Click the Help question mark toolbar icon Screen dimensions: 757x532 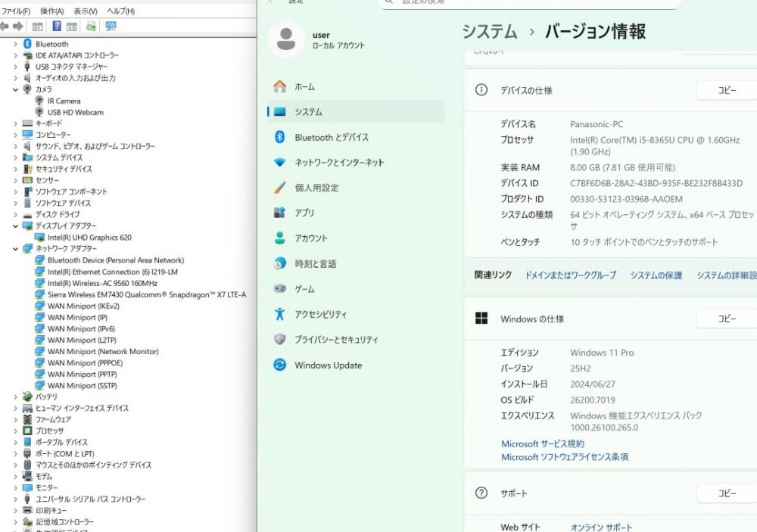[57, 26]
